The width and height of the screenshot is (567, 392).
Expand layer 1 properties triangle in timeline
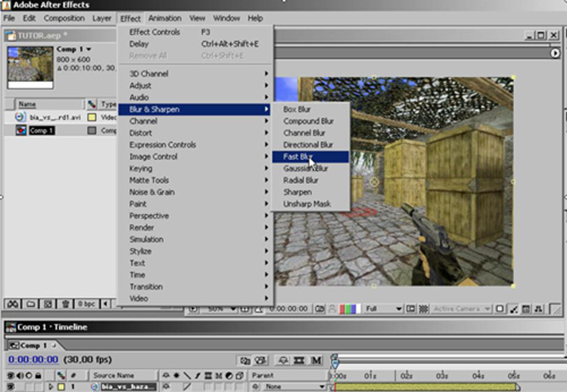[x=50, y=386]
